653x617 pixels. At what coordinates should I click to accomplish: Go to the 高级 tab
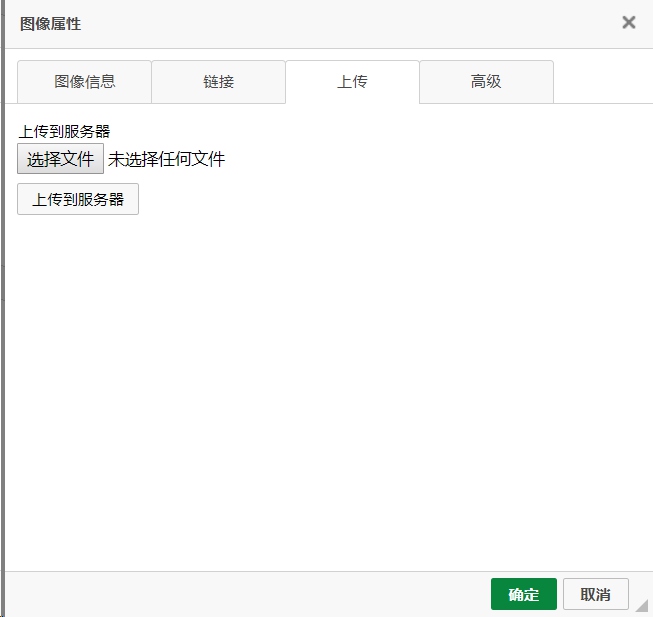(x=486, y=82)
